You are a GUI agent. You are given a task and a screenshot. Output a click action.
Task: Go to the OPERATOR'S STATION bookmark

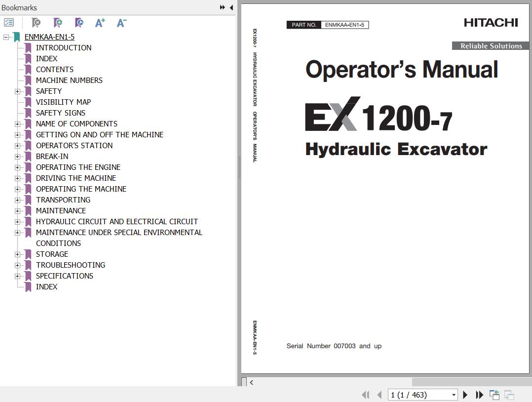[x=75, y=146]
